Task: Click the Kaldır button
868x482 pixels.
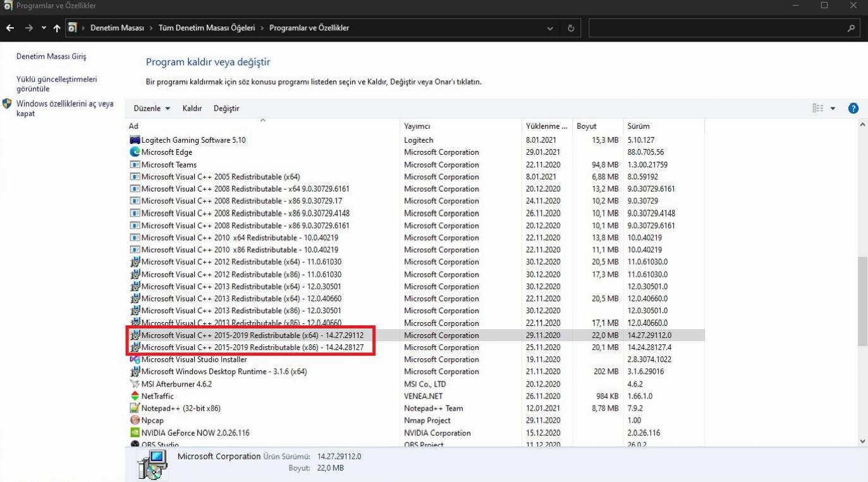Action: (192, 109)
